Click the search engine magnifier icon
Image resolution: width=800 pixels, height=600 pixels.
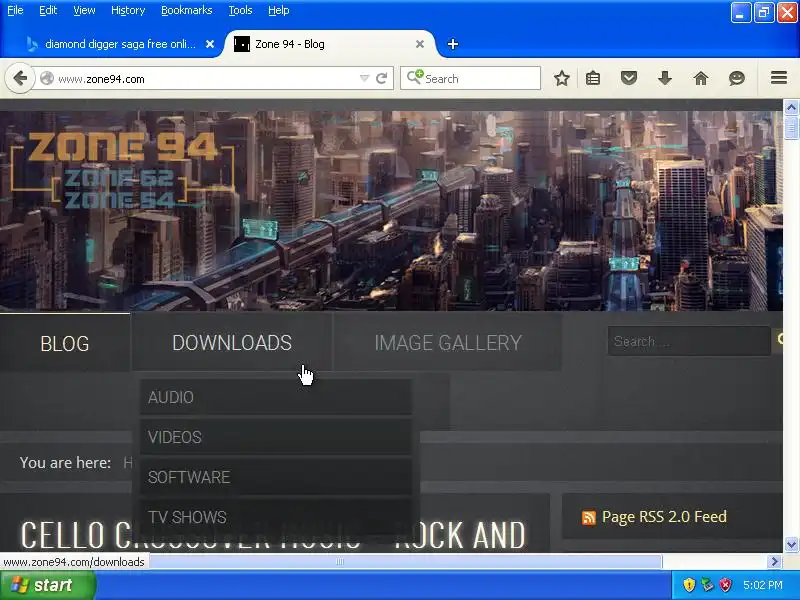(414, 78)
